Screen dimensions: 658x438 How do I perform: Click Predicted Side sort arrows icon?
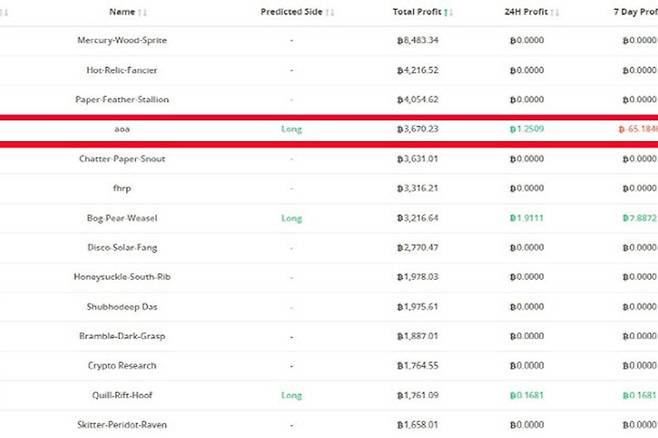click(x=331, y=12)
